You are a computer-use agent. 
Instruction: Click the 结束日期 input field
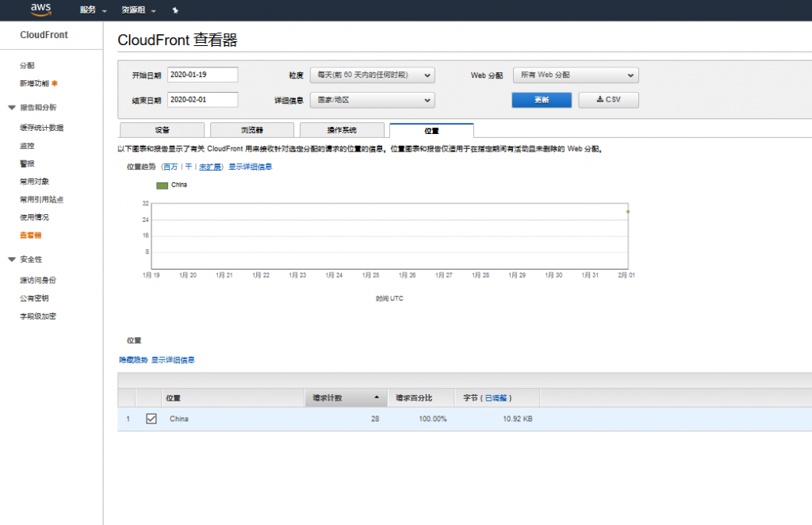[202, 99]
